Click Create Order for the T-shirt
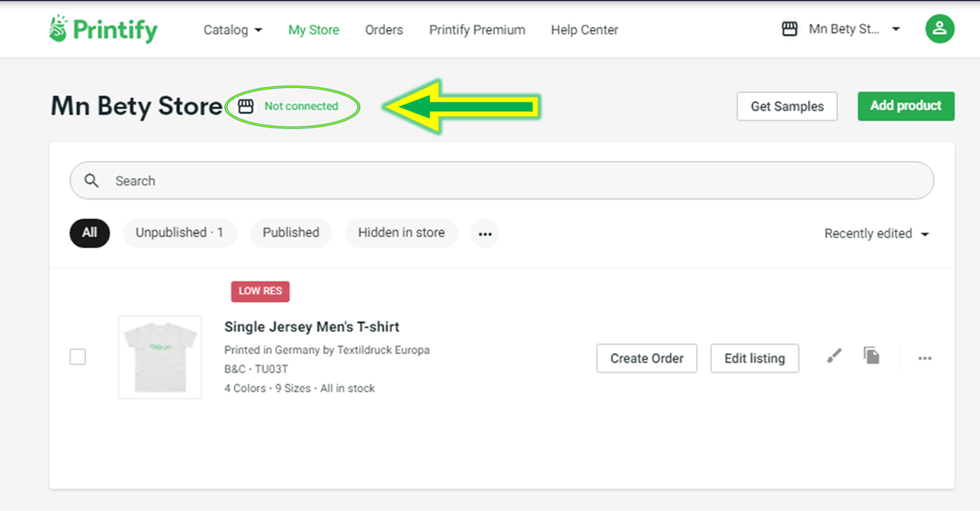This screenshot has width=980, height=511. tap(647, 358)
